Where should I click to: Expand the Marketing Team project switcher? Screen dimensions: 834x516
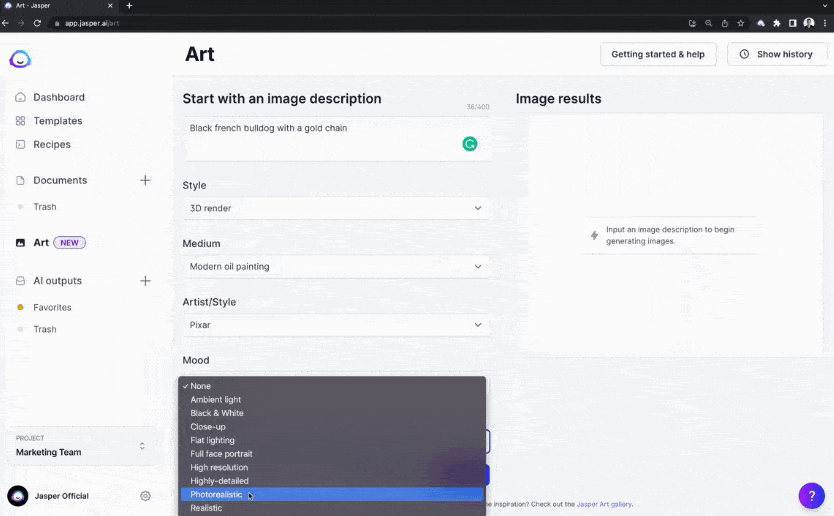[142, 446]
